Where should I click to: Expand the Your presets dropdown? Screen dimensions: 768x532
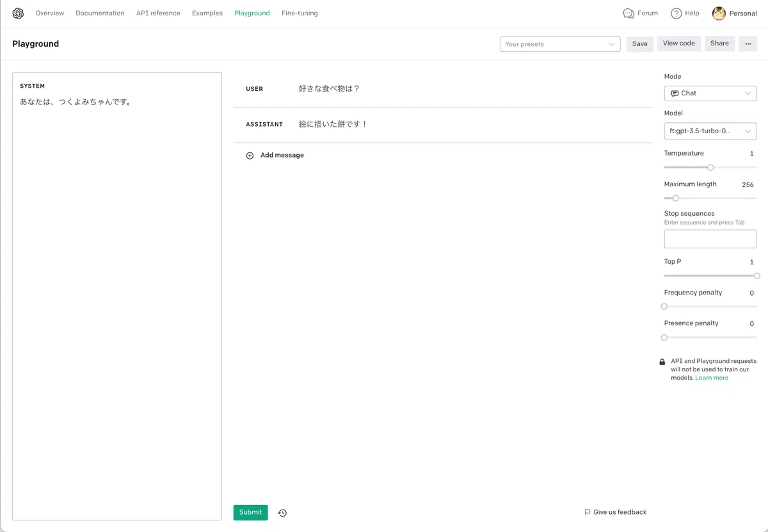(560, 44)
